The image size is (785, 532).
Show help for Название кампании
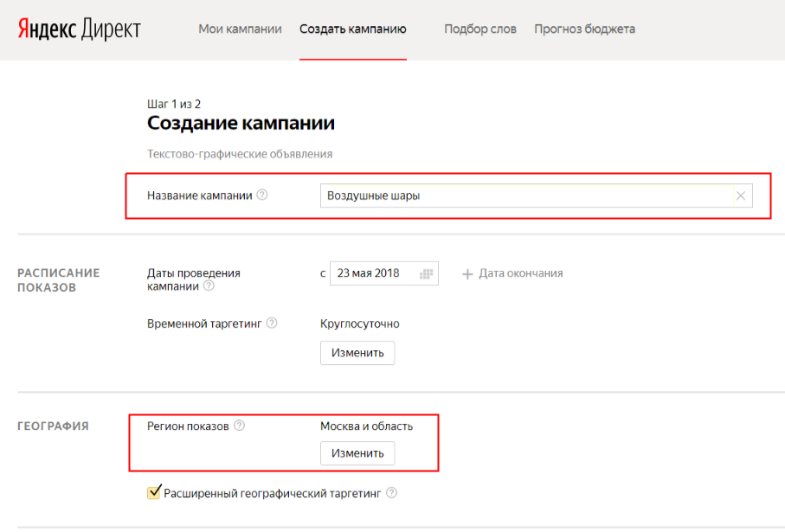pos(262,195)
